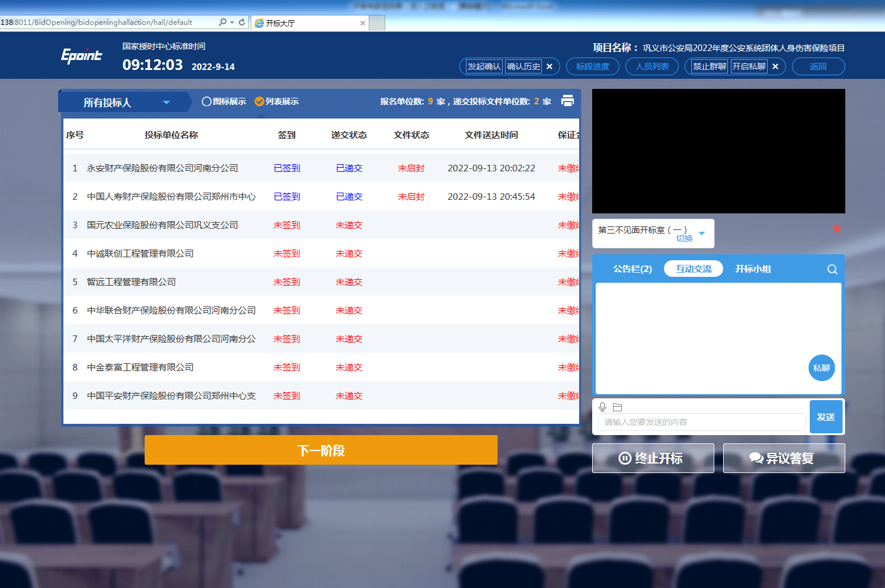885x588 pixels.
Task: Open 确认历史
Action: [523, 66]
